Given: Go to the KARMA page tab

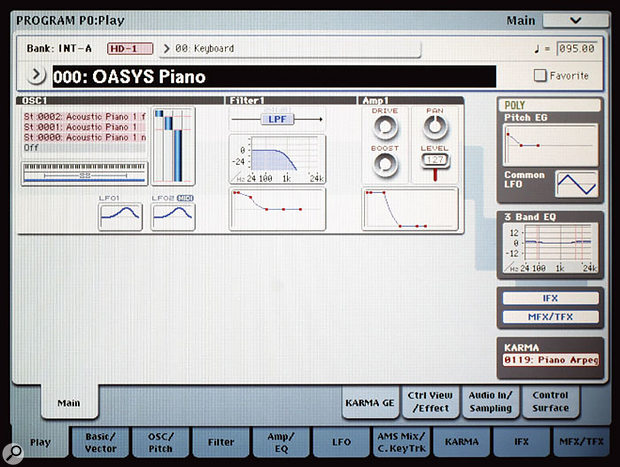Looking at the screenshot, I should pyautogui.click(x=461, y=442).
